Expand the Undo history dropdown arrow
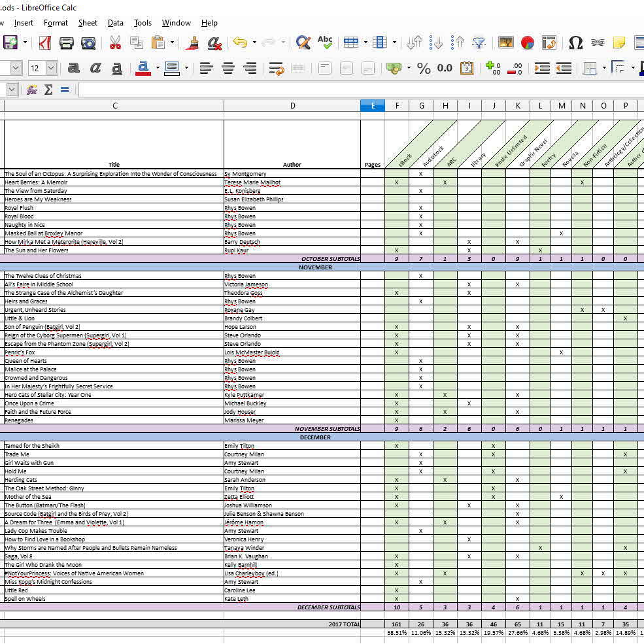Screen dimensions: 644x644 click(x=254, y=43)
